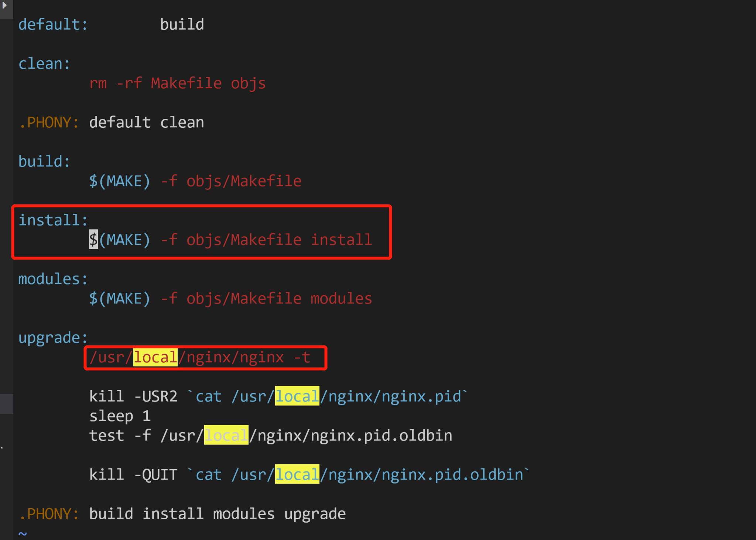
Task: Click the triangle arrow in top-left corner
Action: (4, 6)
